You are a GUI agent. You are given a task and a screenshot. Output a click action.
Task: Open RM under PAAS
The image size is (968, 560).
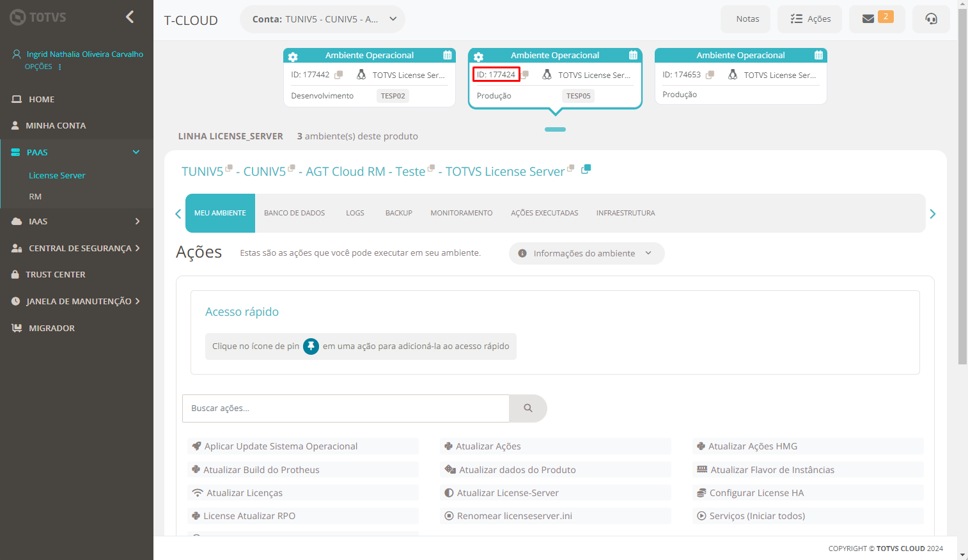tap(35, 196)
